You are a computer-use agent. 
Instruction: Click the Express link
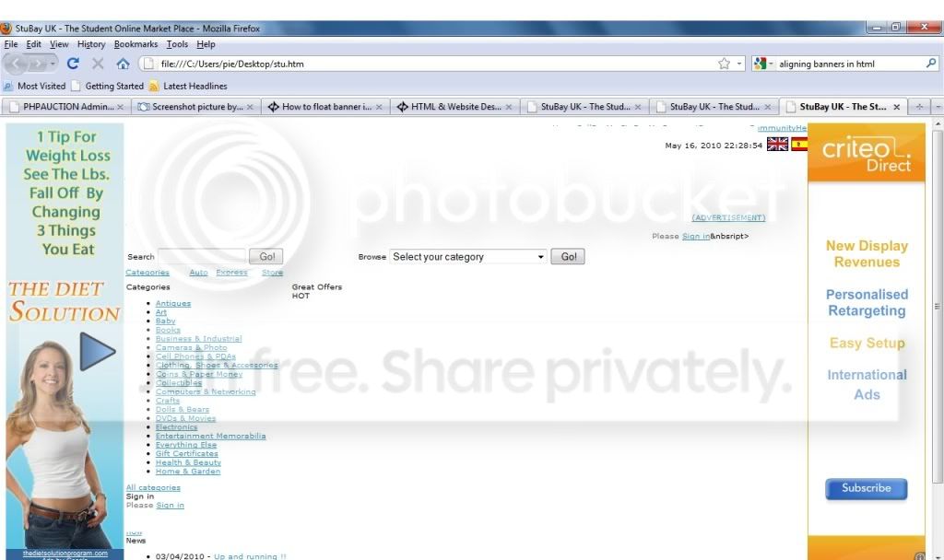click(x=231, y=273)
